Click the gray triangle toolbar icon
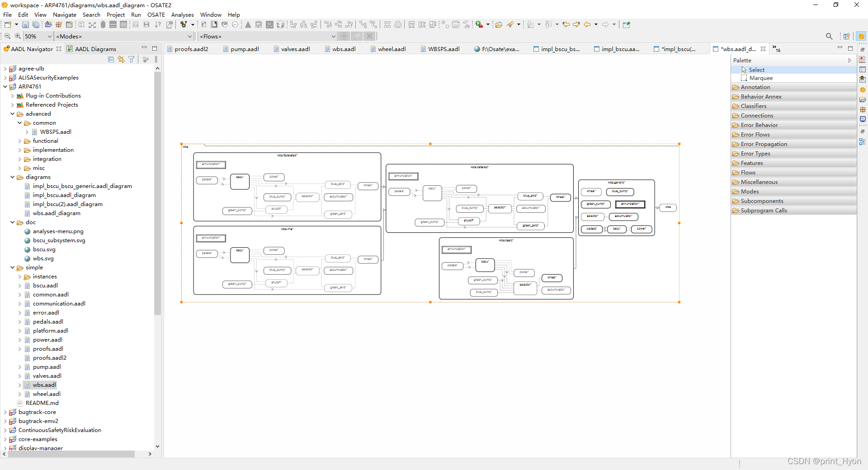Viewport: 868px width, 470px height. (248, 24)
